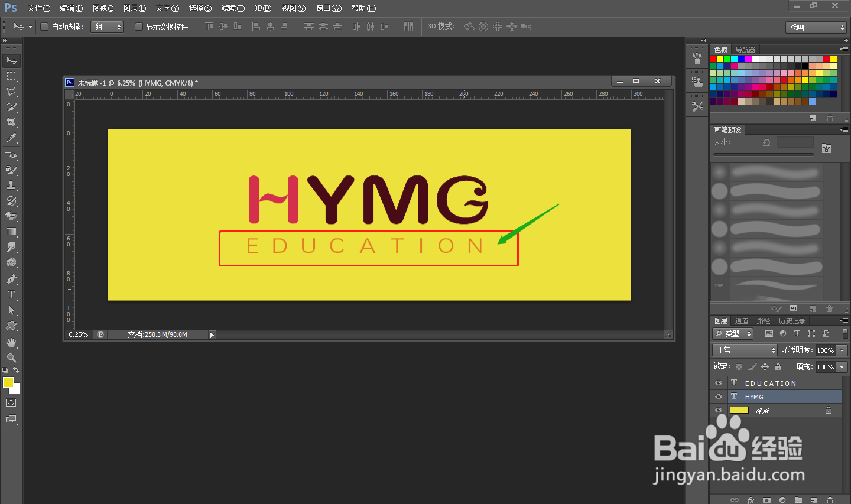Select the Clone Stamp tool
851x504 pixels.
click(x=11, y=186)
